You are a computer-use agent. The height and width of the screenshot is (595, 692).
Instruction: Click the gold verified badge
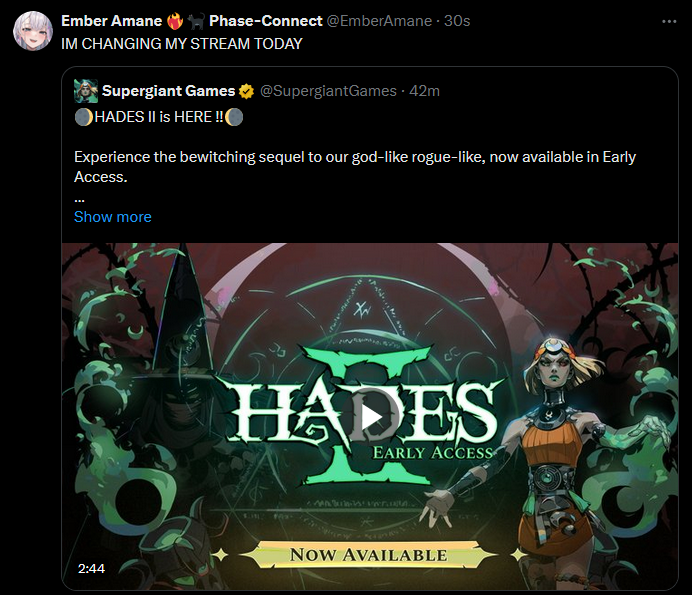(x=246, y=91)
